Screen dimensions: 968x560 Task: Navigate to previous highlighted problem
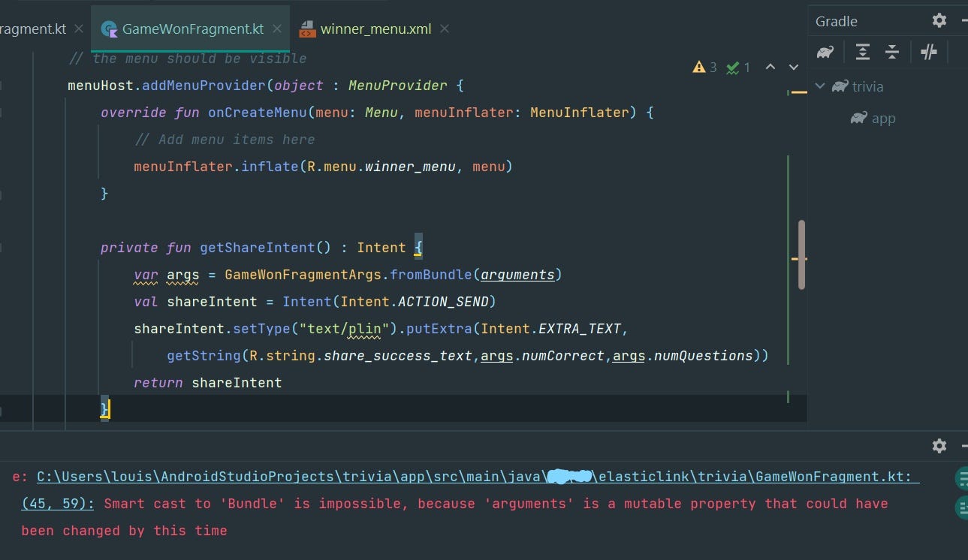point(770,67)
